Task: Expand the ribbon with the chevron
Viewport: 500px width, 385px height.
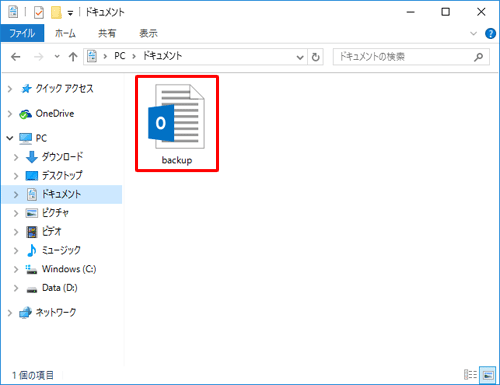Action: (x=473, y=33)
